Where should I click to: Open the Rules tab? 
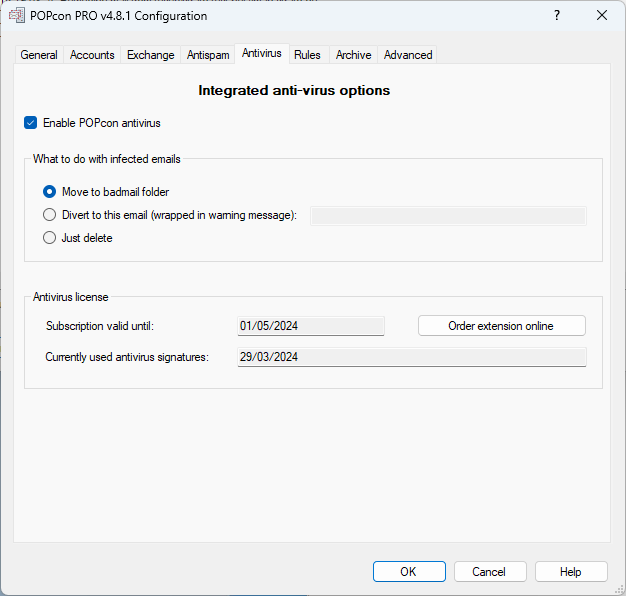(307, 55)
